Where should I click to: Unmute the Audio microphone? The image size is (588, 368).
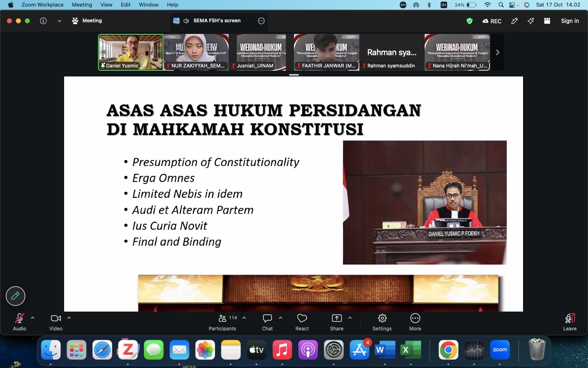19,323
